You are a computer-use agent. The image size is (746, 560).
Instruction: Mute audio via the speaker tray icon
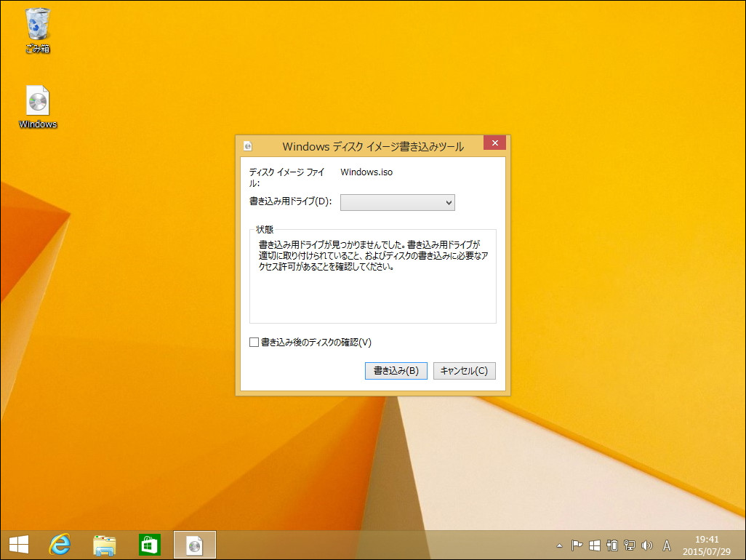tap(647, 545)
